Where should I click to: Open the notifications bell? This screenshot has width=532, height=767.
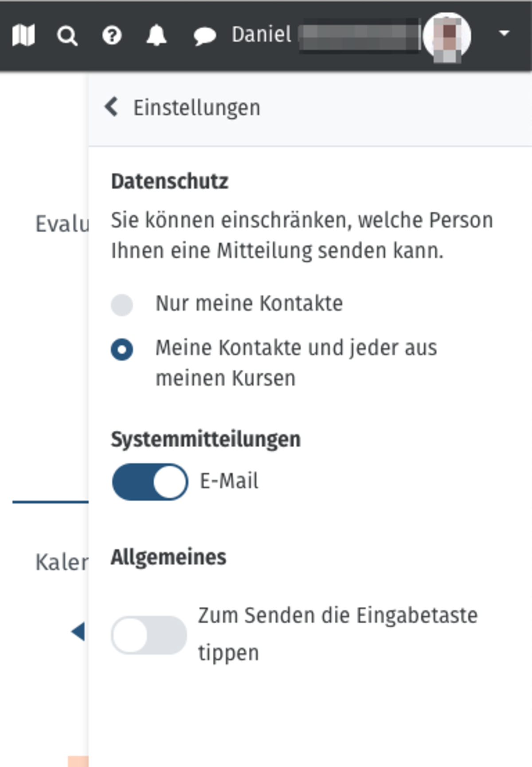point(156,35)
